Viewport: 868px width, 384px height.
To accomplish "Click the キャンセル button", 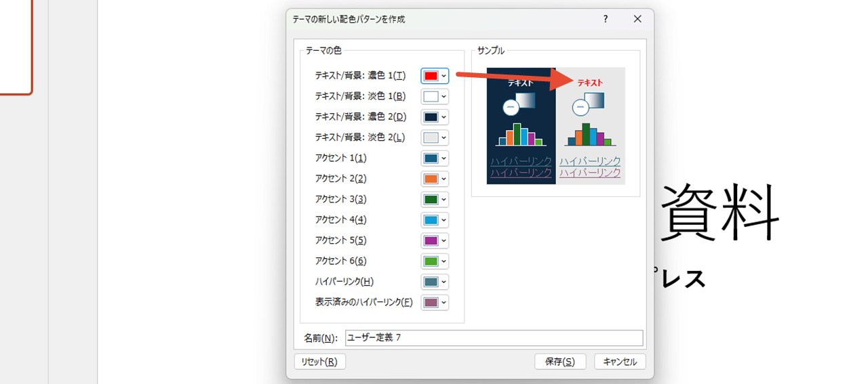I will pyautogui.click(x=620, y=362).
